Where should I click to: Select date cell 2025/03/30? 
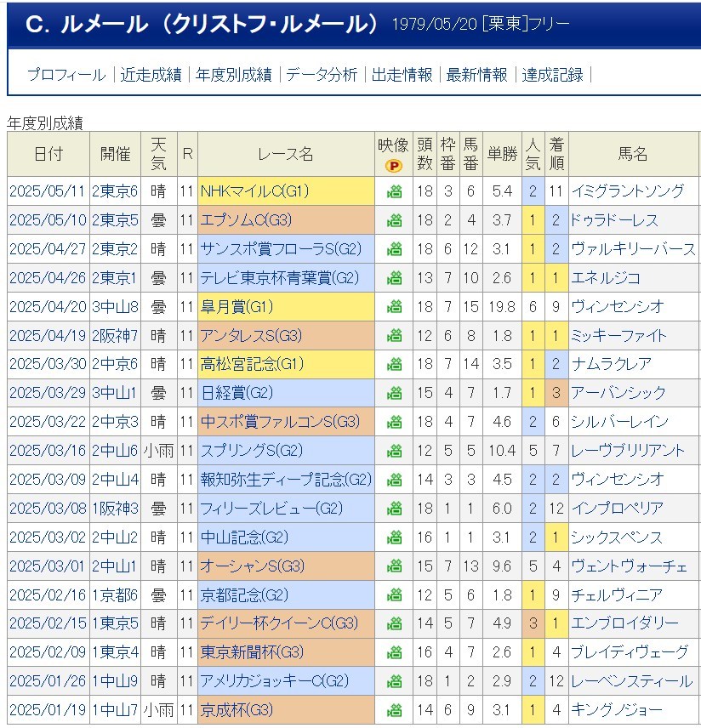click(x=48, y=365)
